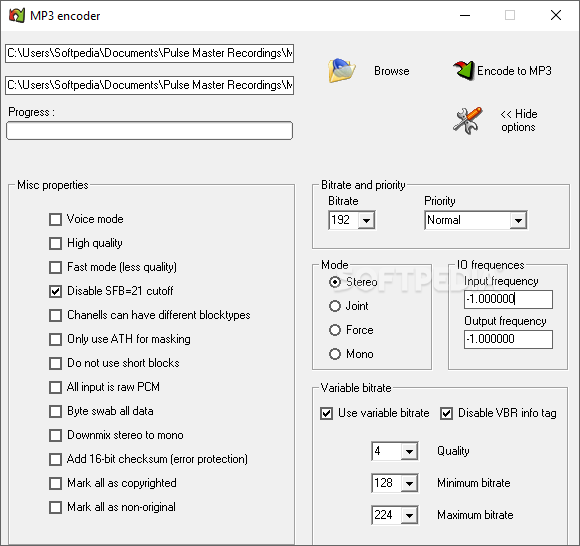Choose Force mode radio button
The height and width of the screenshot is (546, 580).
pos(335,330)
